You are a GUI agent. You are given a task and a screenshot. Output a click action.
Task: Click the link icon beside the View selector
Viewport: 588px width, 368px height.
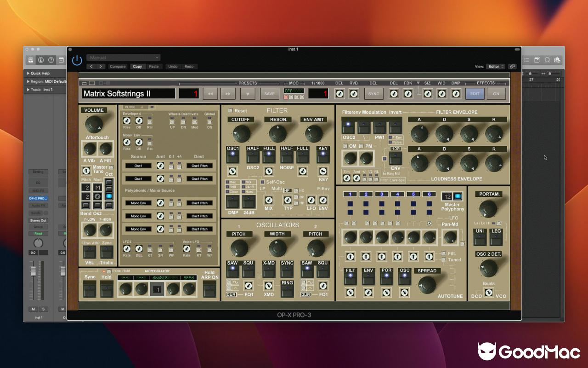[x=513, y=66]
